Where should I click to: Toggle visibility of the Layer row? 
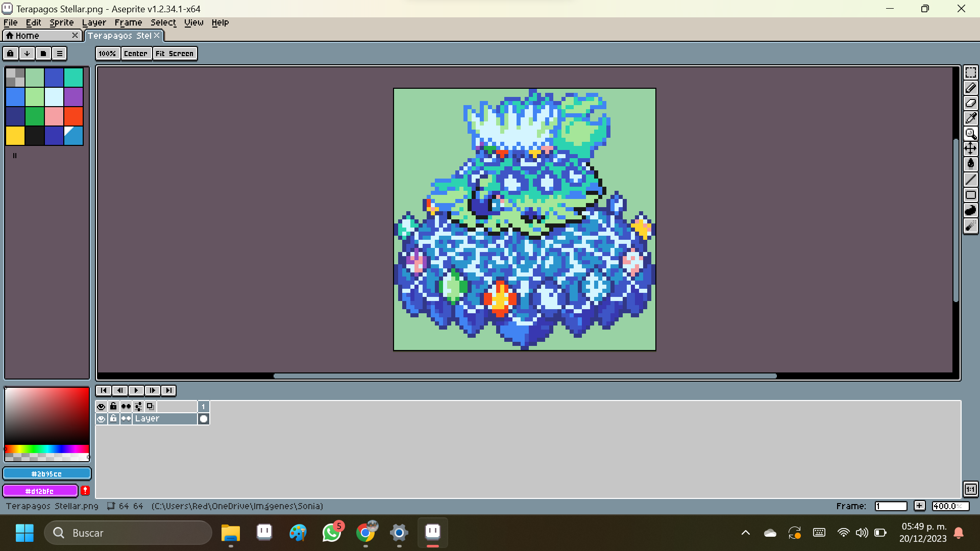pos(101,419)
